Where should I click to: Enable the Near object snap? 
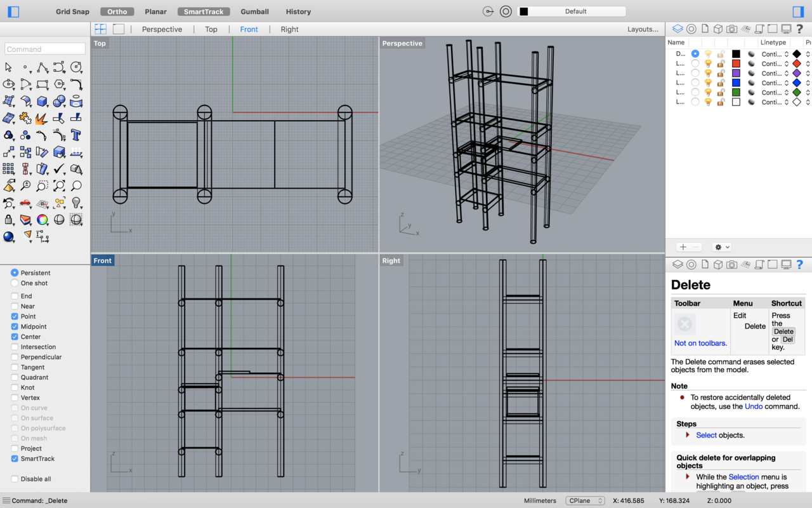(15, 306)
